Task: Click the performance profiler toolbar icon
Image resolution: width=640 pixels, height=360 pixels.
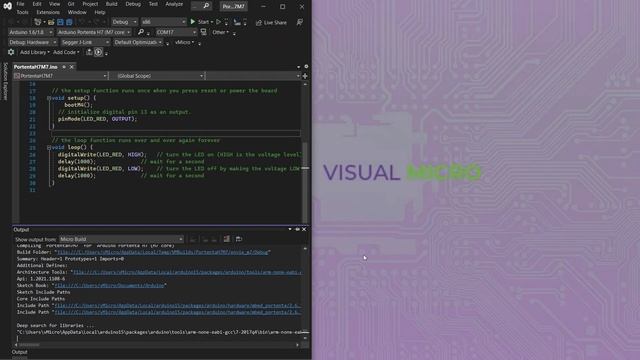Action: pyautogui.click(x=237, y=22)
